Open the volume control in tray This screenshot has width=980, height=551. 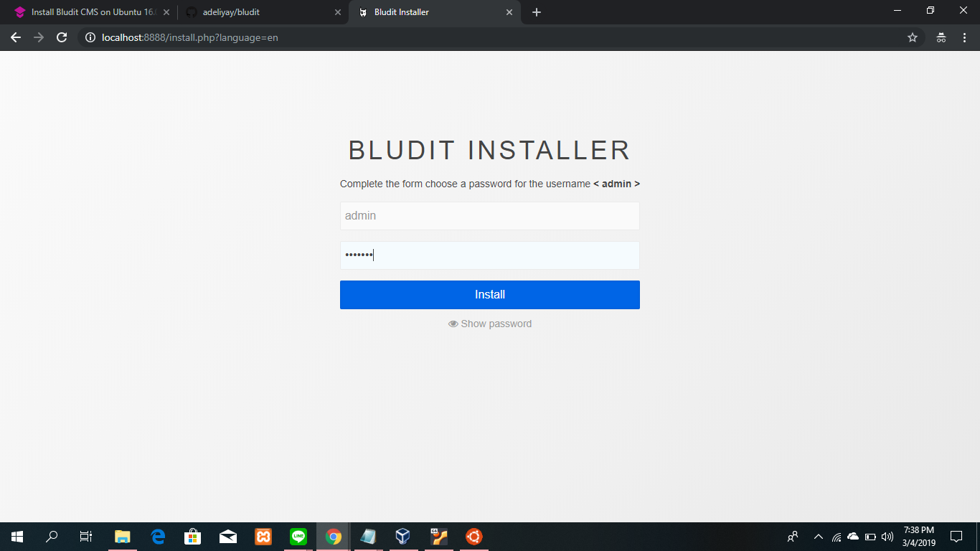click(x=887, y=537)
